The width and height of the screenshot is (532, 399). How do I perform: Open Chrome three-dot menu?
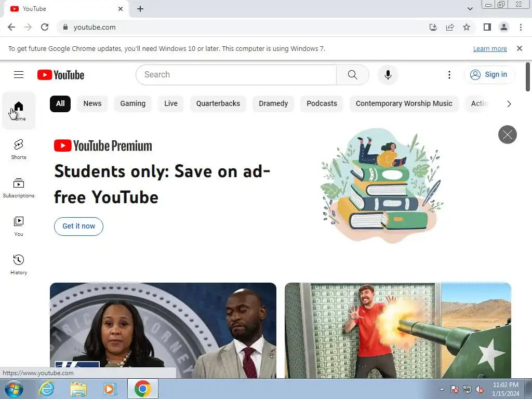click(x=521, y=27)
